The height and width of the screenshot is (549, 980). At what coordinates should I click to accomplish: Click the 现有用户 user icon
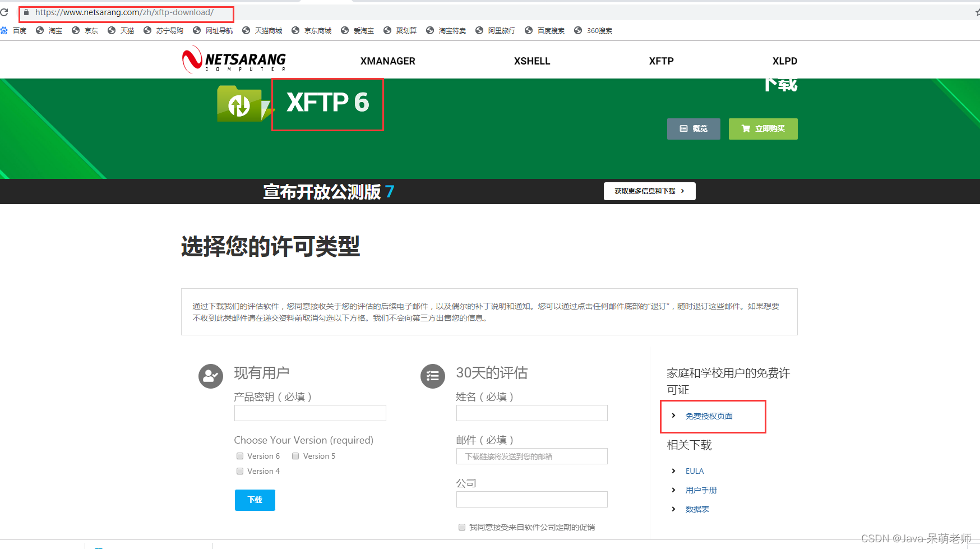(x=211, y=376)
